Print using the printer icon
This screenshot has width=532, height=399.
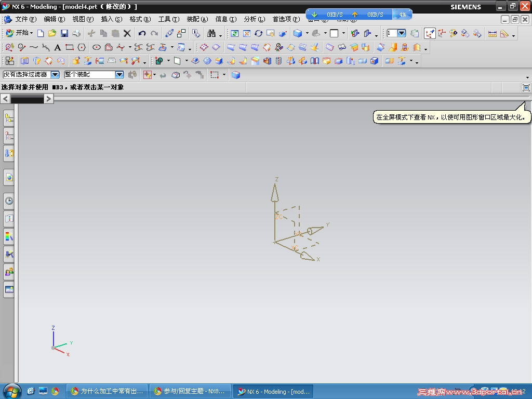coord(77,33)
